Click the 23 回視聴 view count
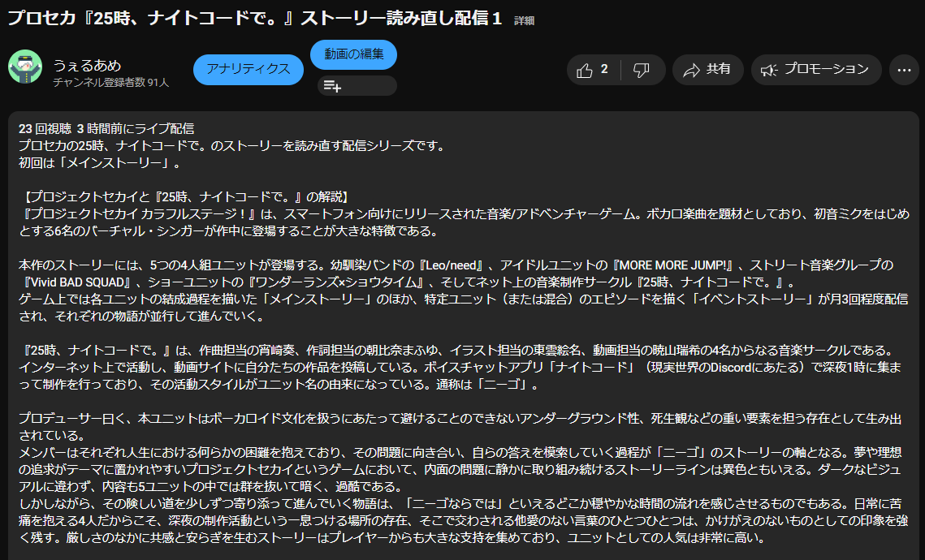 pos(45,128)
